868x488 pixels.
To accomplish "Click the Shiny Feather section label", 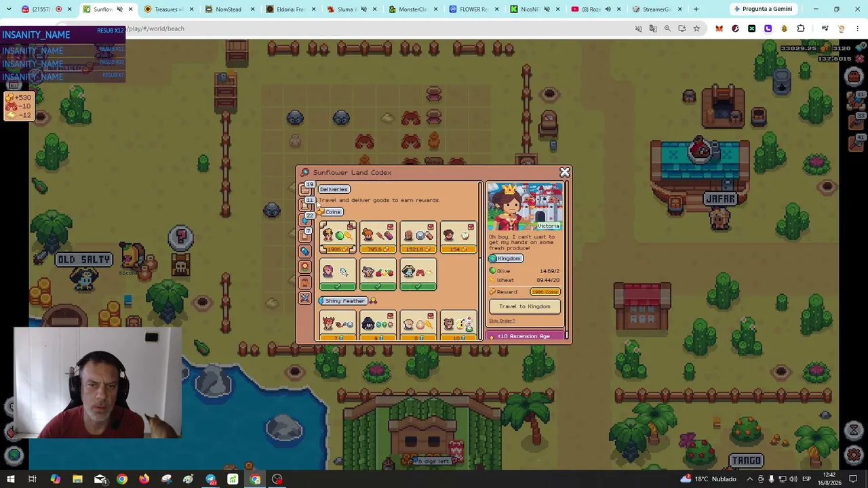I will [x=344, y=301].
